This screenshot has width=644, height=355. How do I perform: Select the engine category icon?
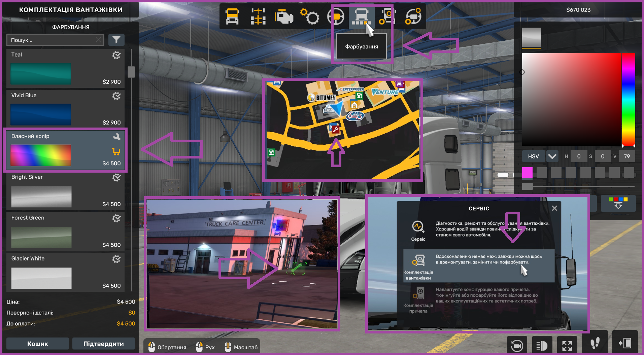(283, 16)
